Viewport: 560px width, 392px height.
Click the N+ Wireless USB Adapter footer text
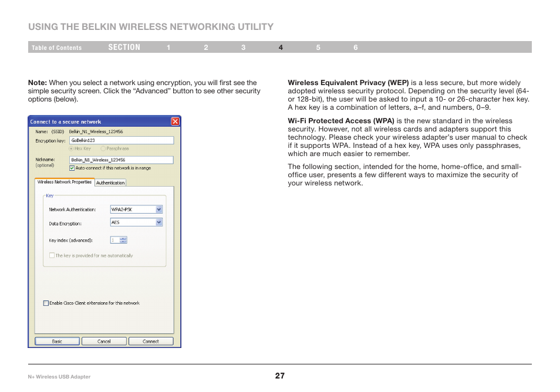click(59, 377)
